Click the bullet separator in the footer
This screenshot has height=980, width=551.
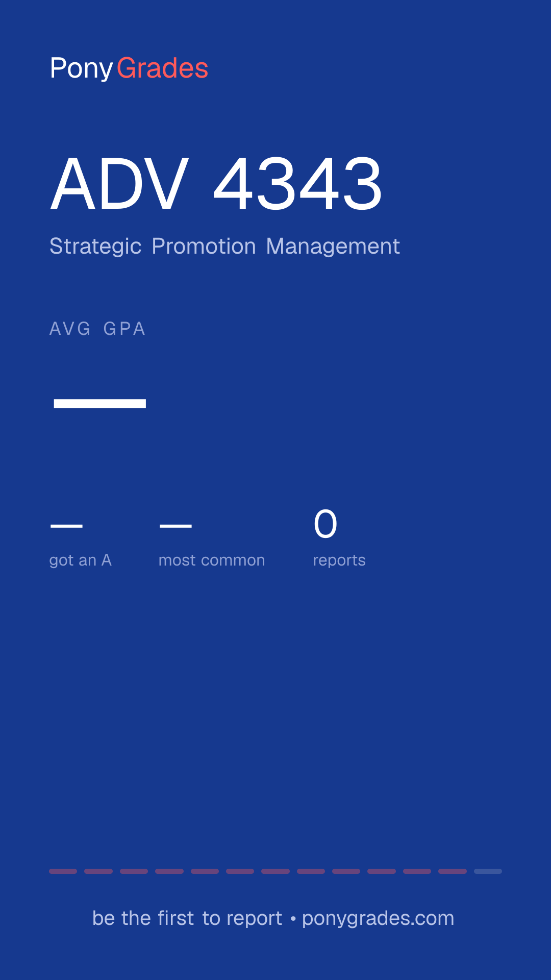[x=293, y=919]
